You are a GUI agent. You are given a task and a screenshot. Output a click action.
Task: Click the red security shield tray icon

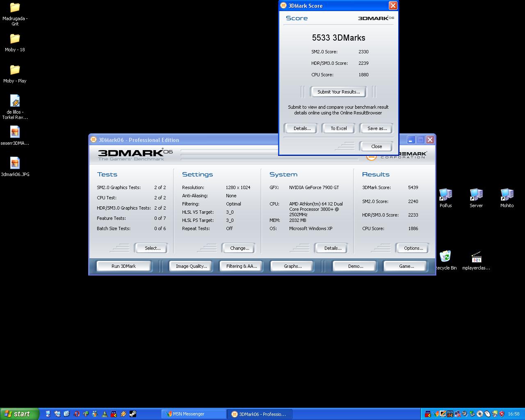[x=502, y=414]
